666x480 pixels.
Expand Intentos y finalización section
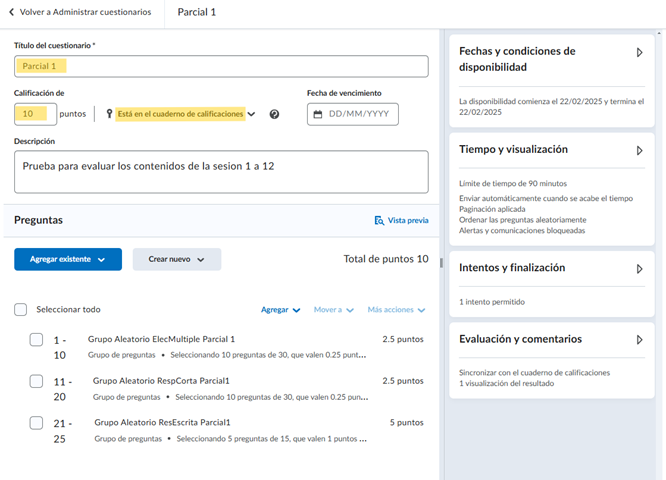tap(639, 268)
